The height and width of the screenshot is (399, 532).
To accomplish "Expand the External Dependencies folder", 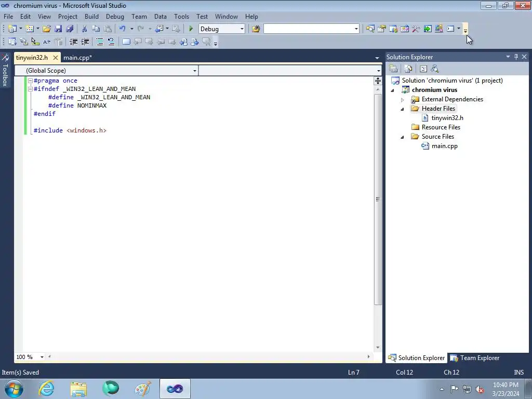I will click(403, 100).
